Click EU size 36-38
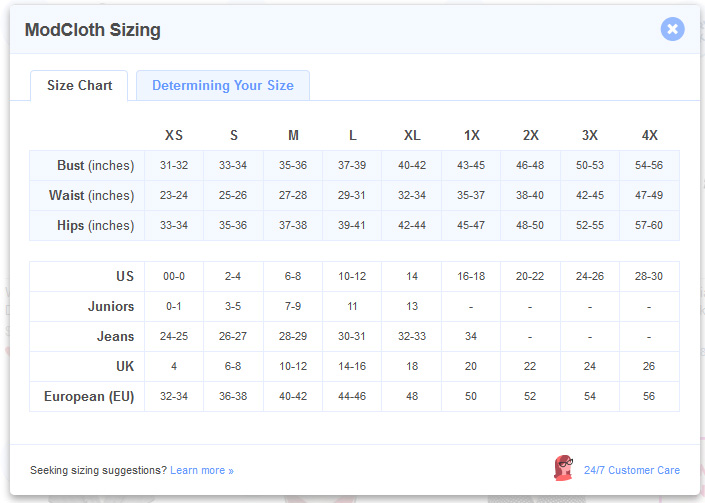 click(x=233, y=396)
